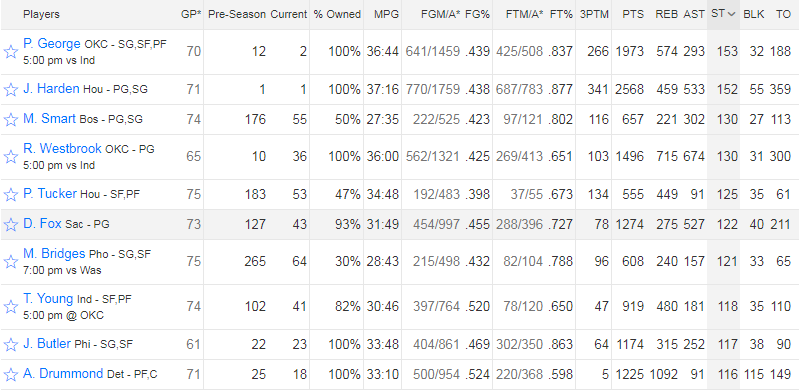The width and height of the screenshot is (799, 390).
Task: Star P. Tucker in the player list
Action: tap(11, 194)
